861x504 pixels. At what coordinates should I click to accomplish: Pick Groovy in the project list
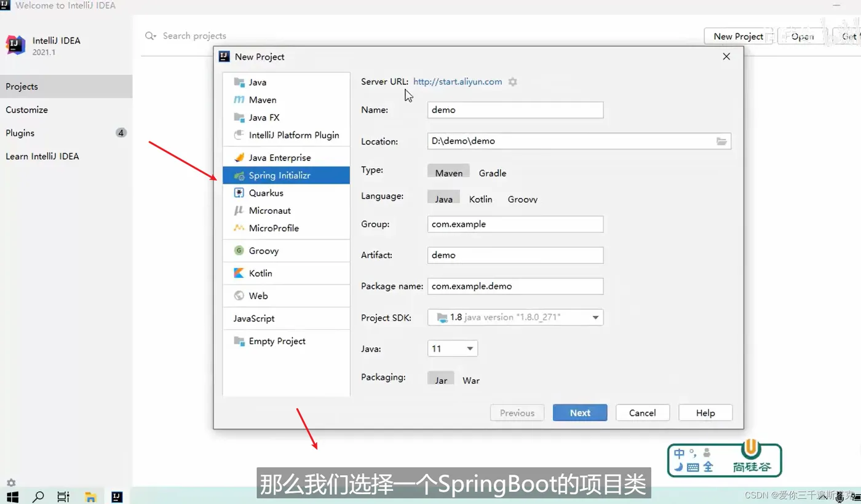click(286, 251)
